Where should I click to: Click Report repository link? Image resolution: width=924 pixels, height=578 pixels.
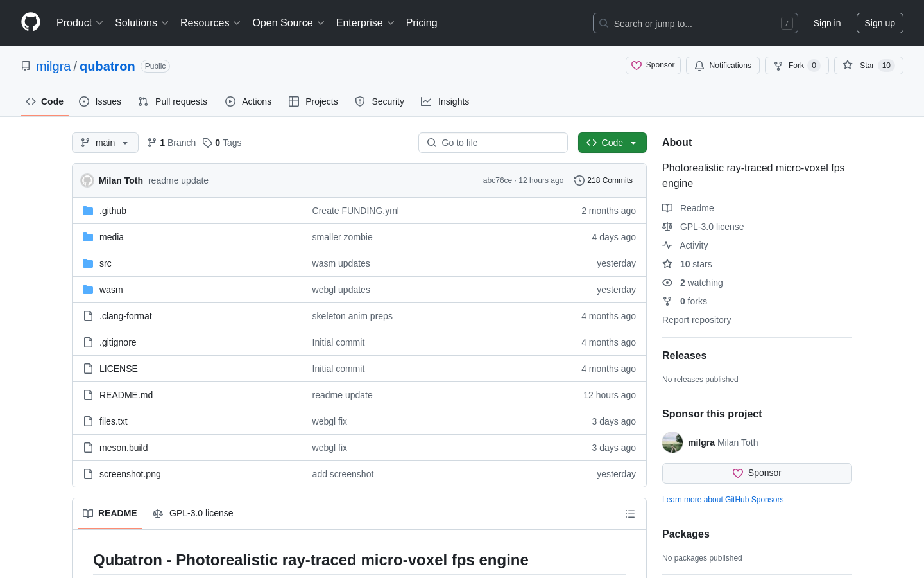(696, 320)
